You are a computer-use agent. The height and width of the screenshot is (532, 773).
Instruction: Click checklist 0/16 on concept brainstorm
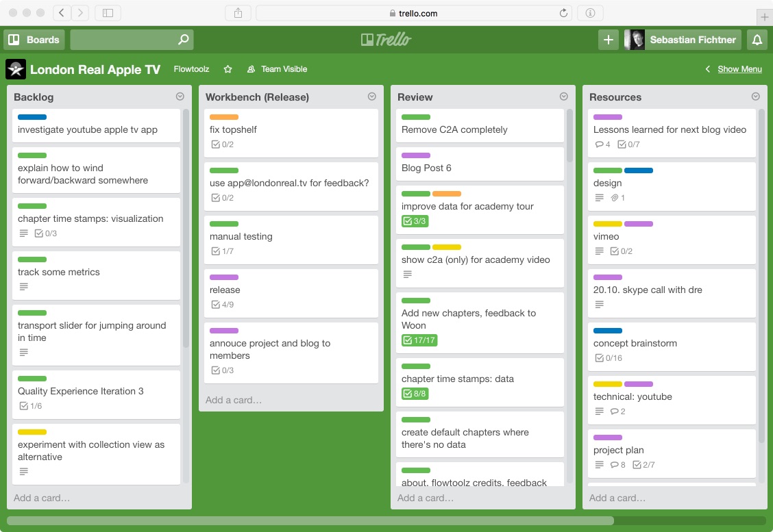coord(609,357)
